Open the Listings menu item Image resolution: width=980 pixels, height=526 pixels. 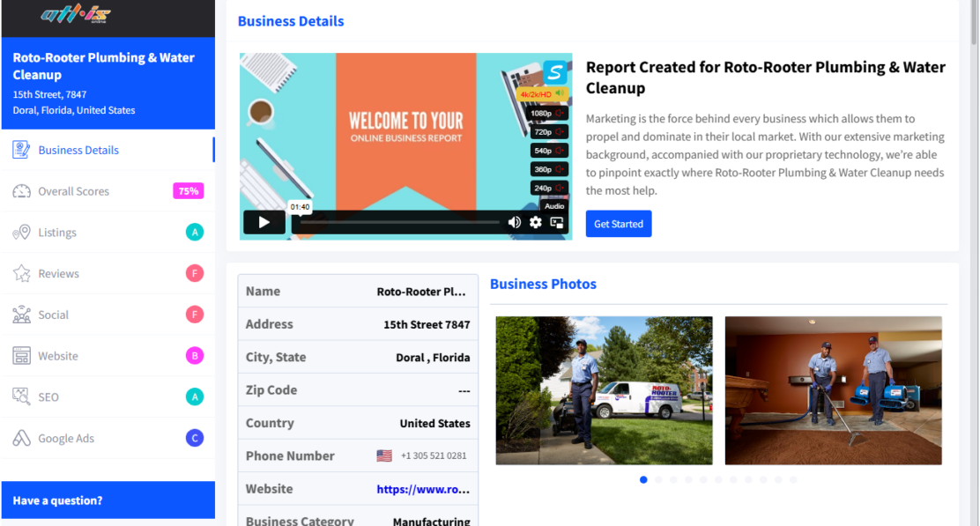[x=108, y=233]
